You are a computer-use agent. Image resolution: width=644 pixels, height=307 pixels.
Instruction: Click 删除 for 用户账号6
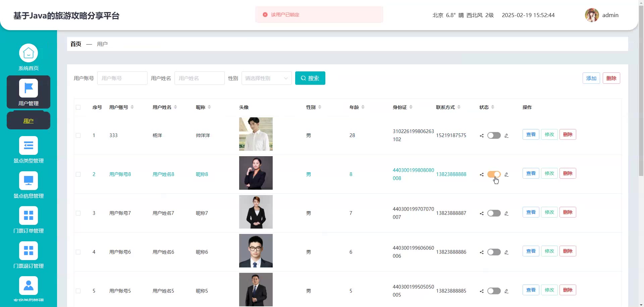pyautogui.click(x=568, y=251)
